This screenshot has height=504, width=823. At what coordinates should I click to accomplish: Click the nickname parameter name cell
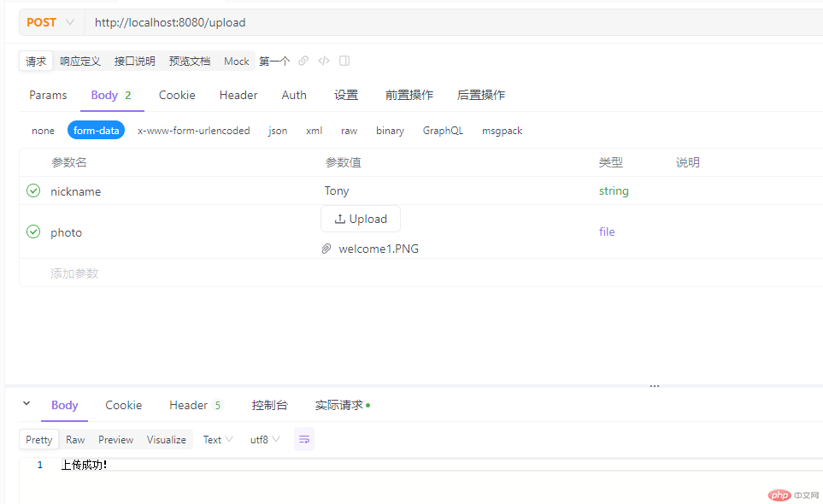pos(75,191)
